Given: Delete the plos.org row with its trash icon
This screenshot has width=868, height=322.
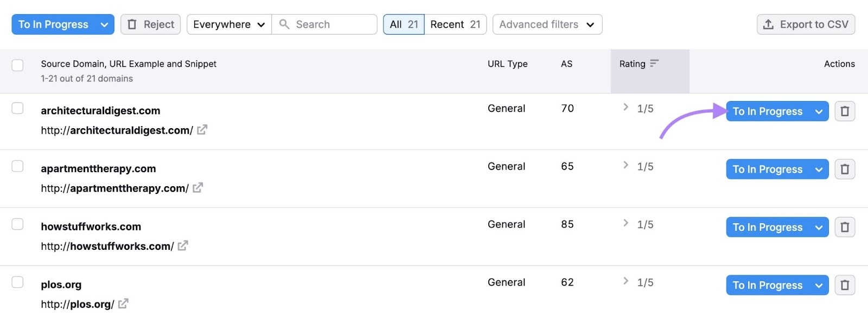Looking at the screenshot, I should click(x=845, y=286).
